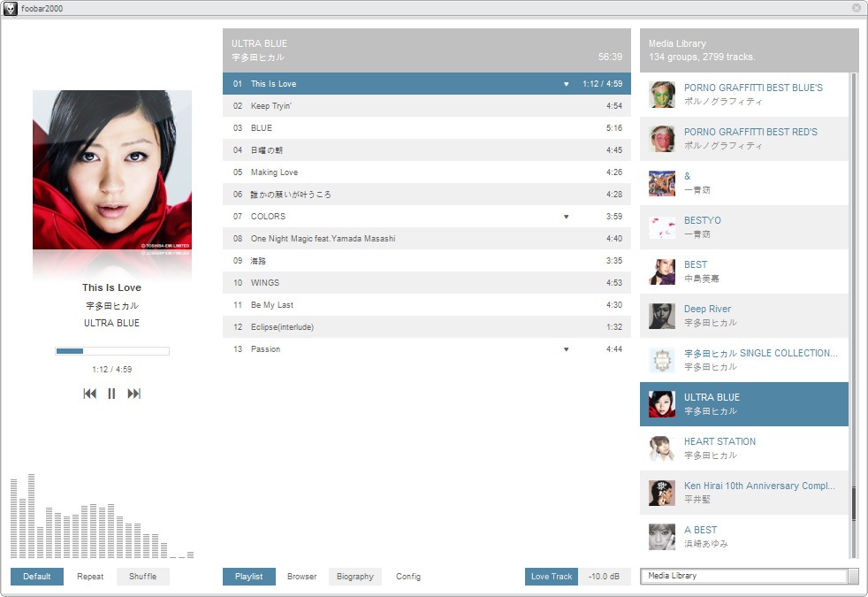This screenshot has height=597, width=868.
Task: Click the Media Library selection field
Action: click(x=744, y=576)
